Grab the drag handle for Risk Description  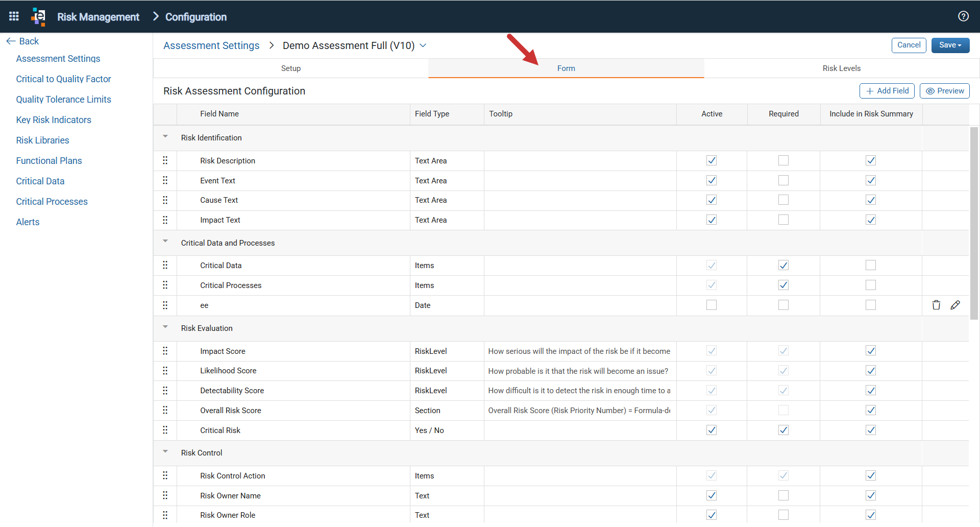[165, 160]
